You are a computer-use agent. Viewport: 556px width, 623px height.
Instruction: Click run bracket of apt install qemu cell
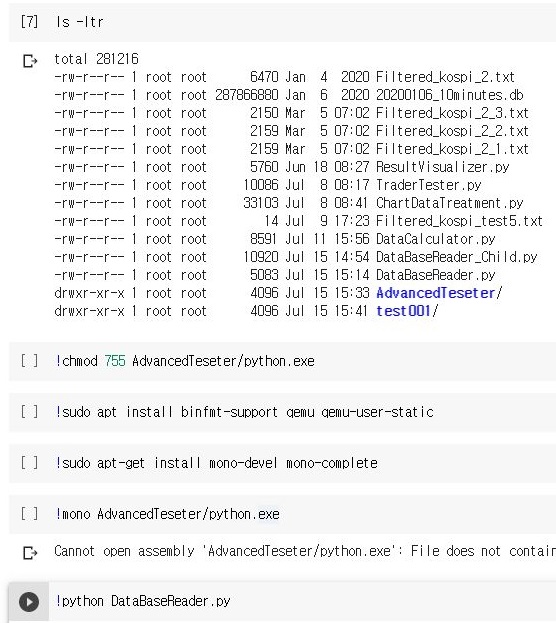[x=29, y=412]
